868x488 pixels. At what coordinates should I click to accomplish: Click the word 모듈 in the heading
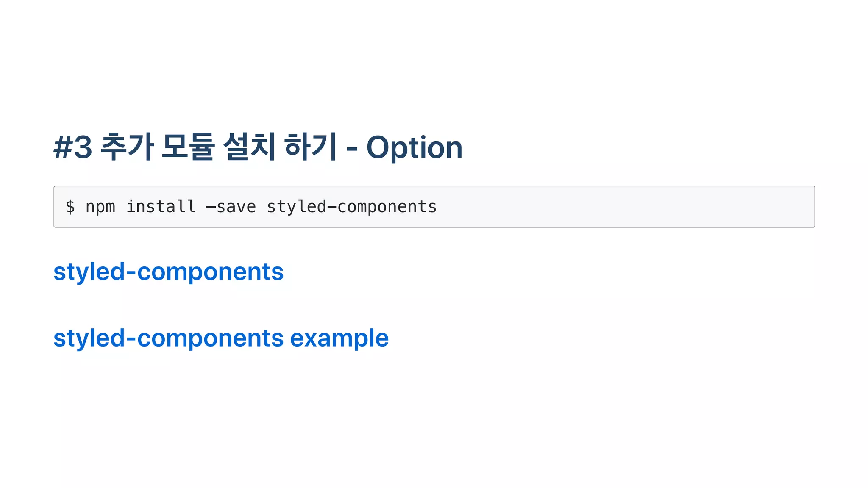point(188,147)
